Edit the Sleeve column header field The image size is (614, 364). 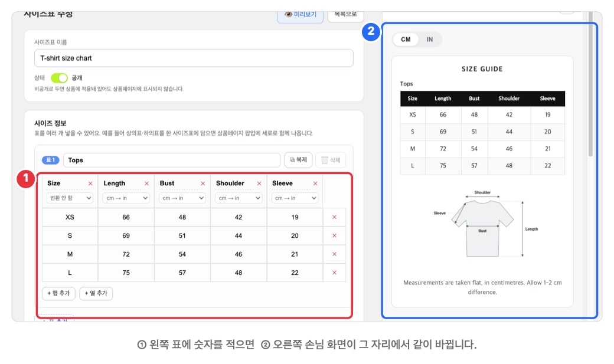pyautogui.click(x=291, y=183)
